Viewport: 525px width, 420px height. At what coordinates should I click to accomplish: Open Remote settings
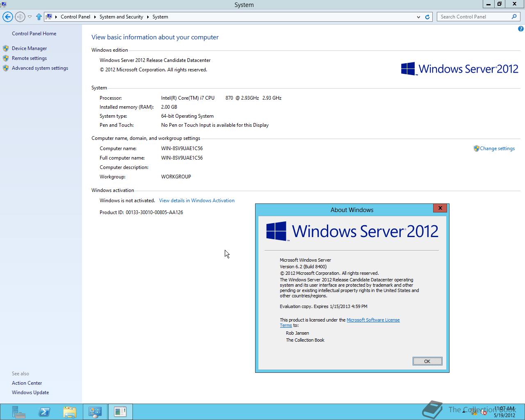29,58
